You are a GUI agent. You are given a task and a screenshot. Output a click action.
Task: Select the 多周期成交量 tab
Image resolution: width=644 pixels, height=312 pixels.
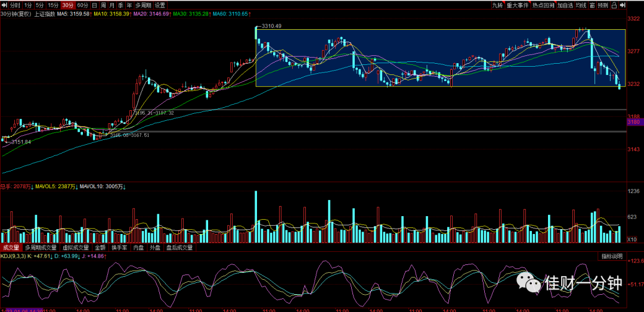click(x=41, y=248)
